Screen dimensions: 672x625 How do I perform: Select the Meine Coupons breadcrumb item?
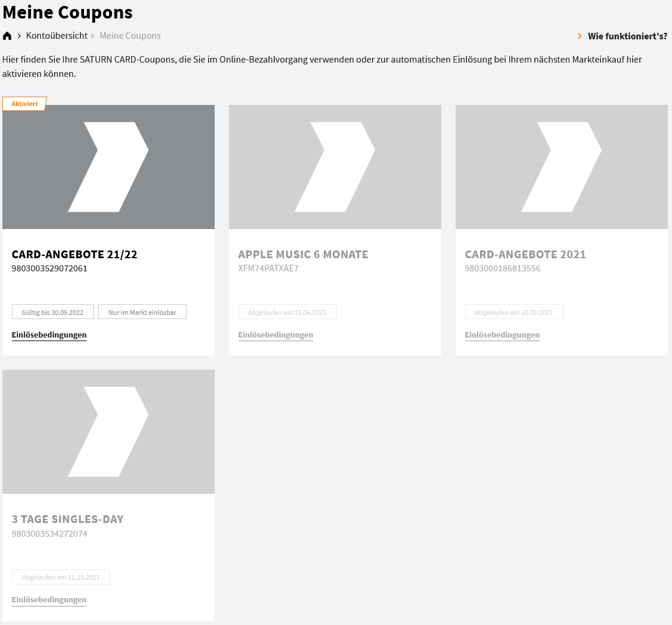click(130, 36)
